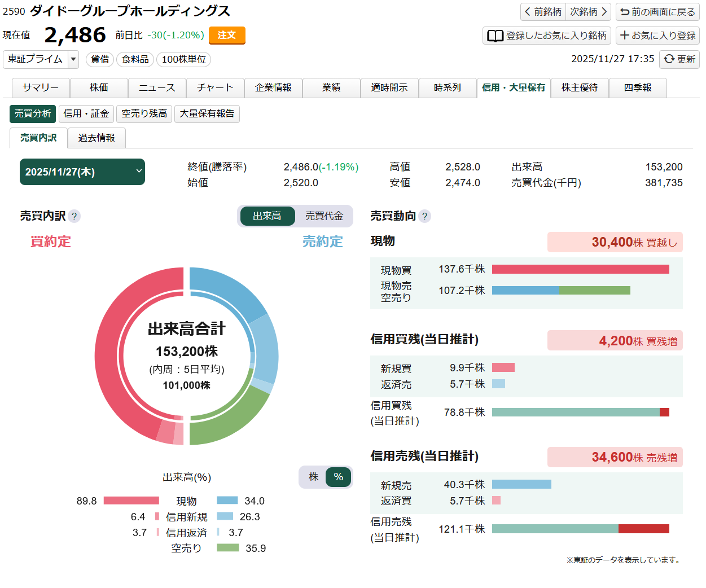The image size is (706, 588).
Task: Open the 空売り残高 section
Action: (144, 114)
